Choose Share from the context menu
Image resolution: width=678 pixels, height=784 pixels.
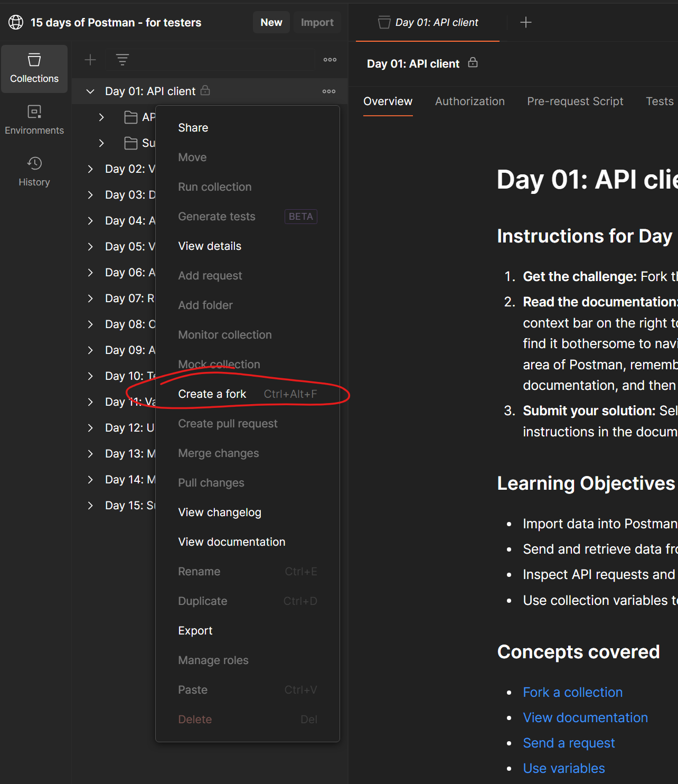[x=248, y=128]
